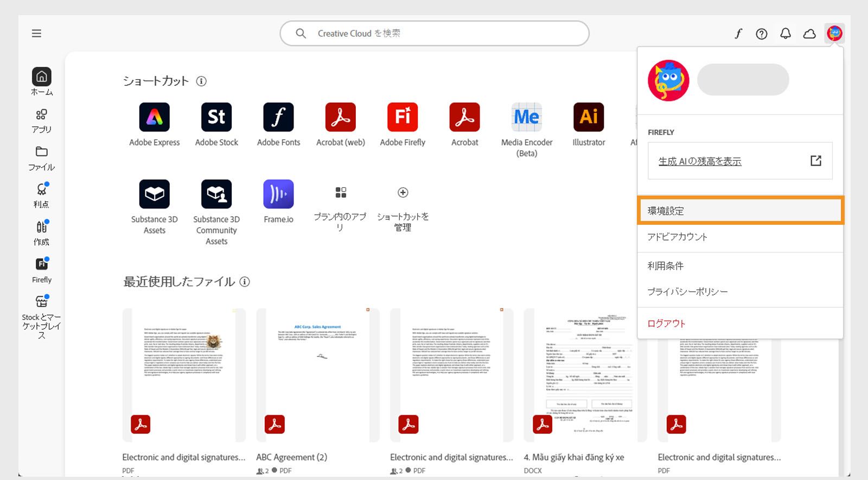Launch the Acrobat desktop shortcut

point(464,124)
